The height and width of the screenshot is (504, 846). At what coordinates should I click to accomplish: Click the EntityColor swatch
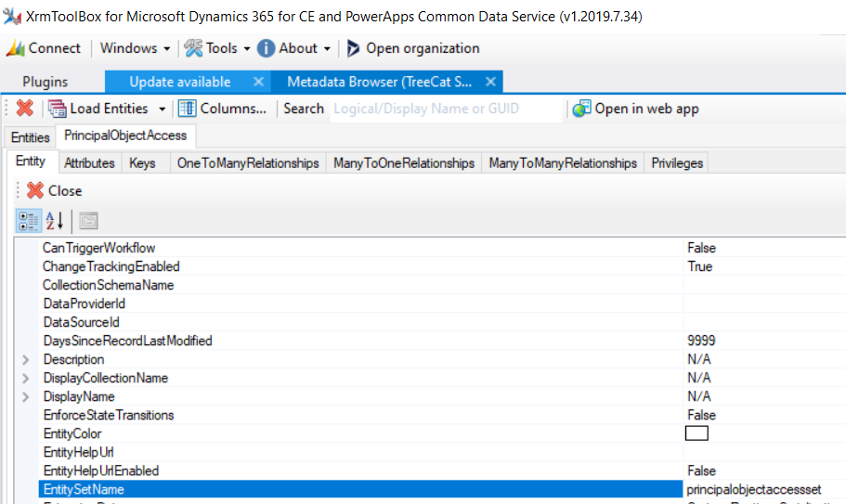pyautogui.click(x=696, y=433)
